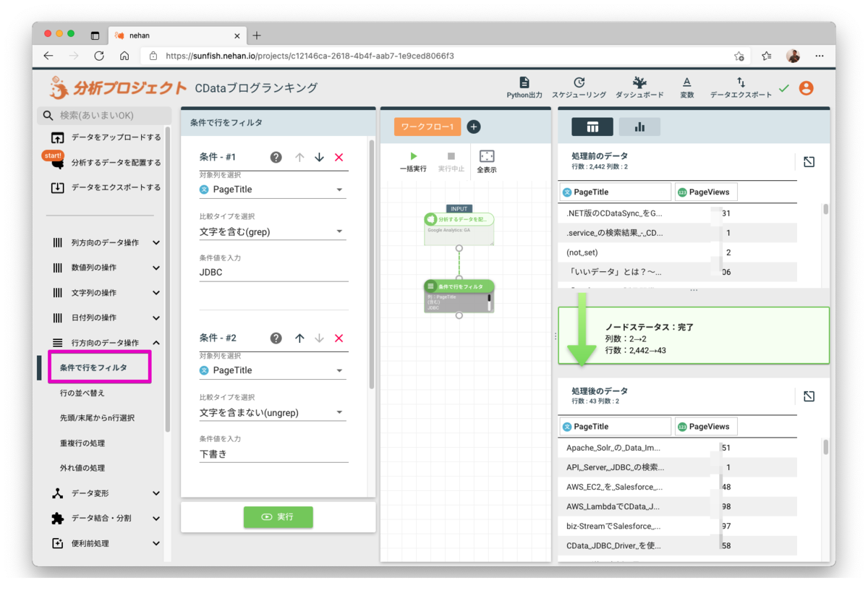Switch to bar chart view icon
The height and width of the screenshot is (609, 868).
click(639, 127)
